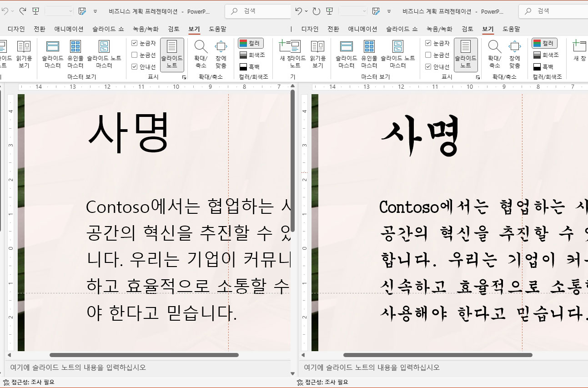Viewport: 588px width, 388px height.
Task: Click left scroll arrow under left window slide
Action: 9,355
